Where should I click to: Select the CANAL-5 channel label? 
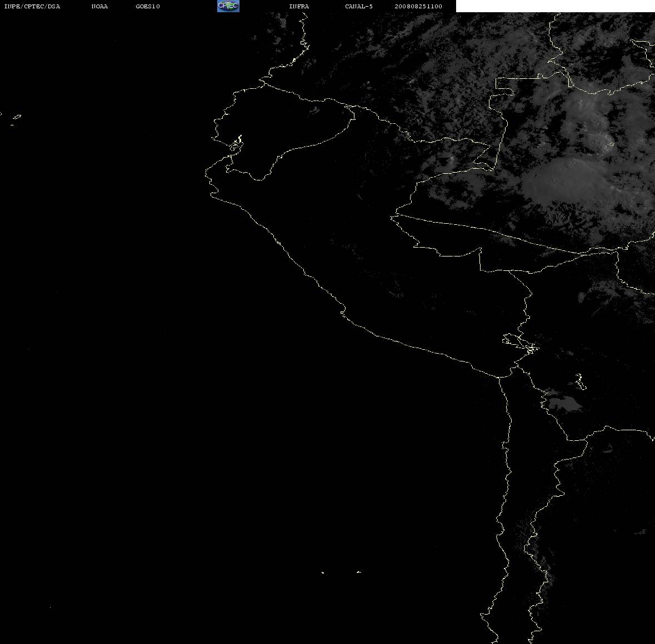359,6
